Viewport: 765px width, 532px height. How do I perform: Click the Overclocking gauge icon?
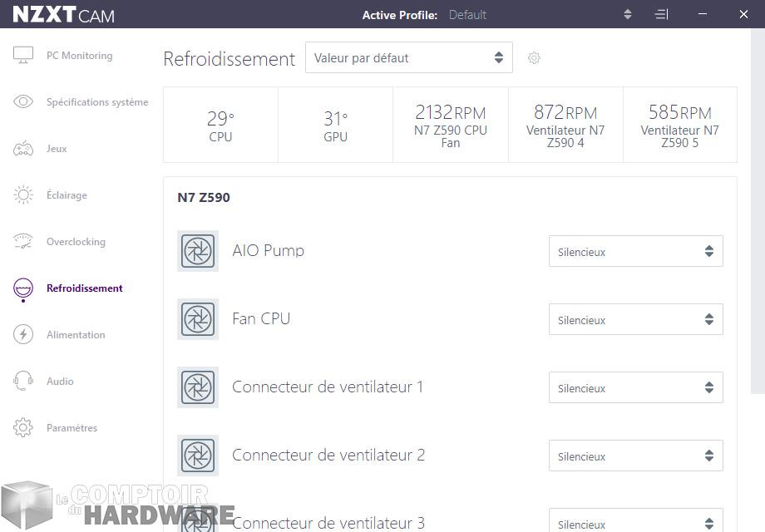click(23, 242)
